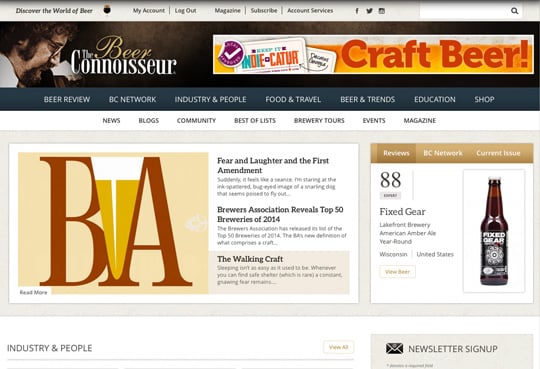Click the newsletter envelope icon
This screenshot has height=369, width=540.
(x=394, y=348)
